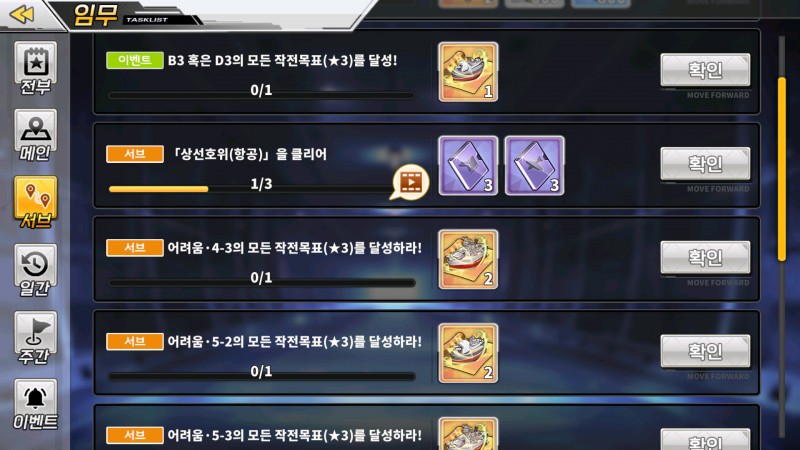Open the 주간 (Weekly) flag tab
This screenshot has height=450, width=800.
click(x=35, y=338)
